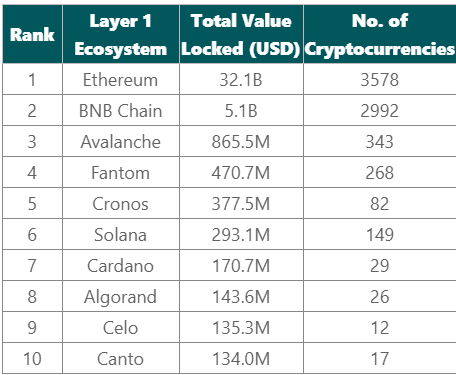The height and width of the screenshot is (375, 456).
Task: Click the Cardano cell
Action: point(121,265)
